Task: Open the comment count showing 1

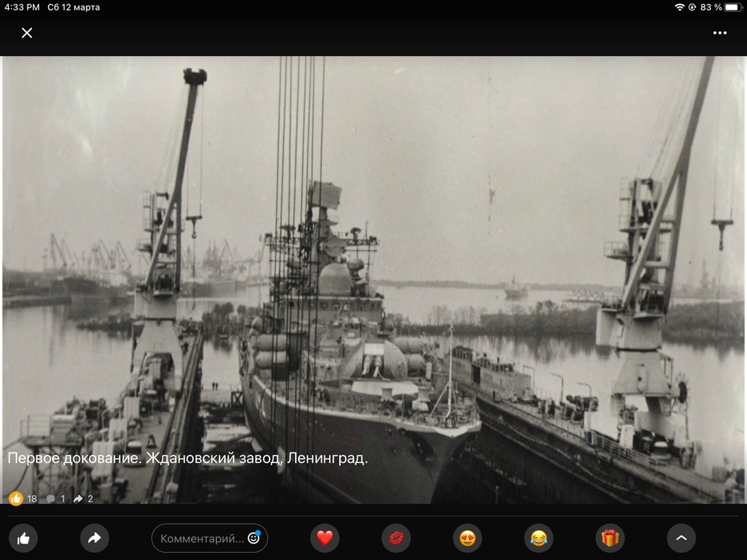Action: 56,498
